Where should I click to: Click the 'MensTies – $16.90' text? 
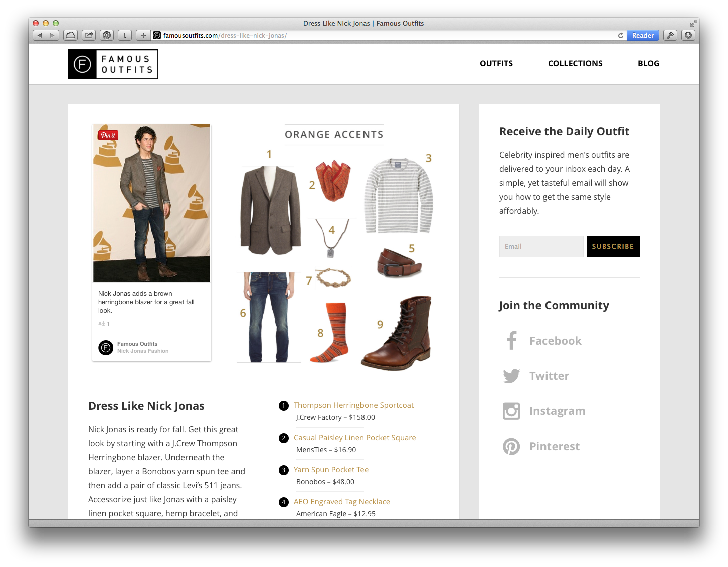(326, 450)
